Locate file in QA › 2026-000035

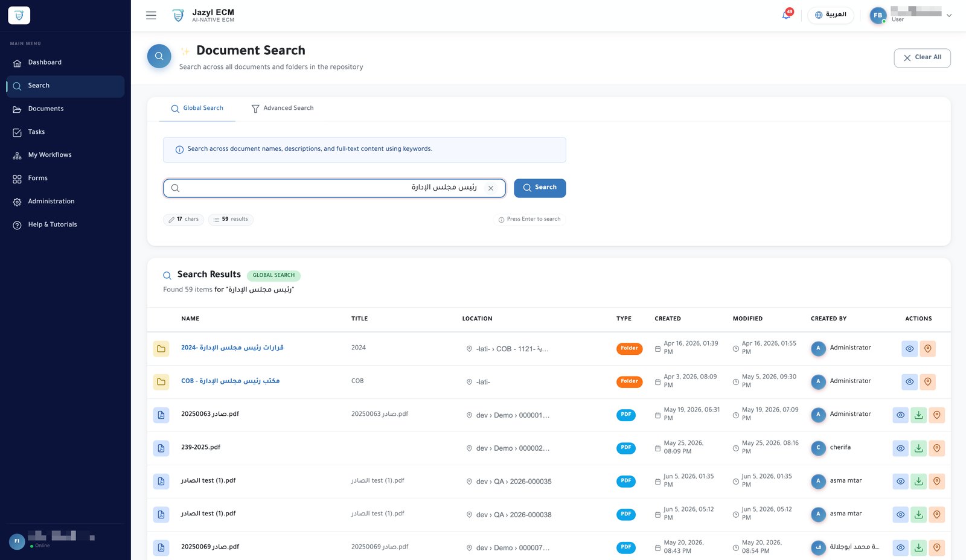[937, 482]
